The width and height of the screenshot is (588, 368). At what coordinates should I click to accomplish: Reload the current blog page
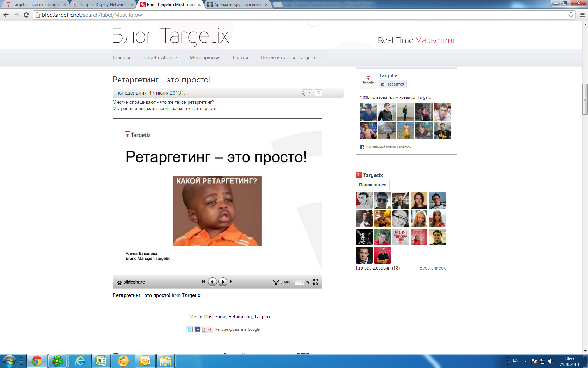pyautogui.click(x=26, y=15)
